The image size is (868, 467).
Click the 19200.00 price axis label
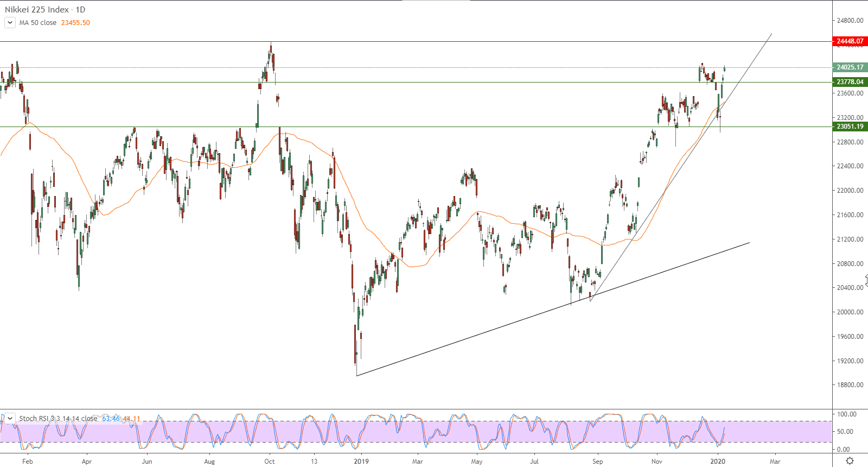point(850,361)
